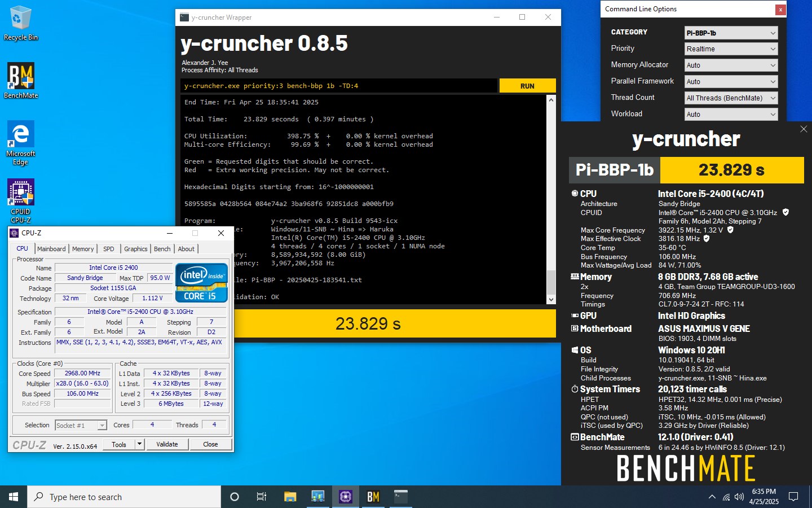The height and width of the screenshot is (508, 812).
Task: Open the Recycle Bin desktop icon
Action: pos(21,23)
